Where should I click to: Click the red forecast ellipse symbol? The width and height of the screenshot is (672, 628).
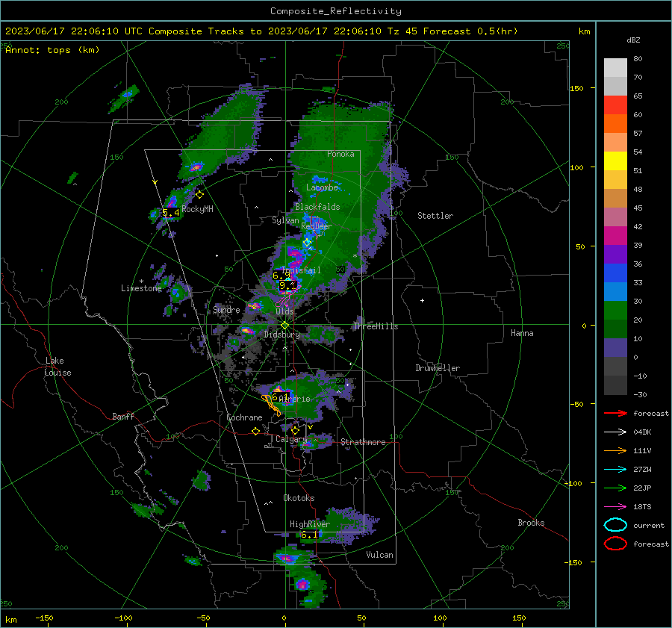click(615, 544)
